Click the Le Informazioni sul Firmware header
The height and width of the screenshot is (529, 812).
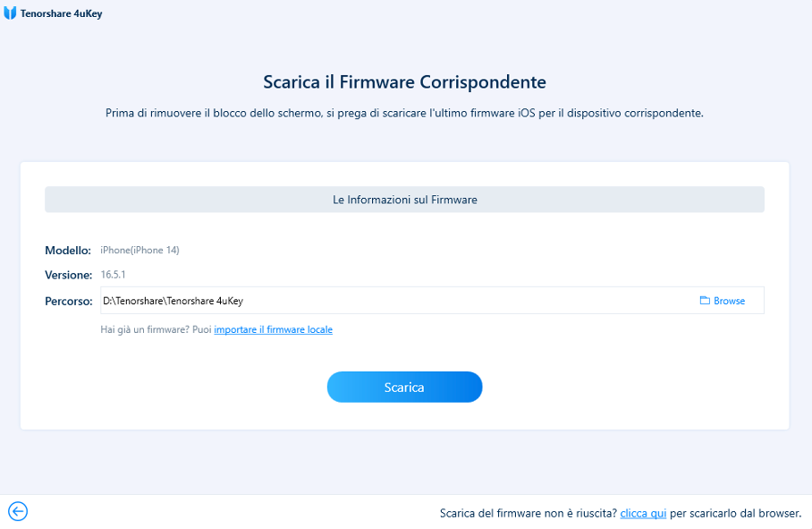pos(404,199)
